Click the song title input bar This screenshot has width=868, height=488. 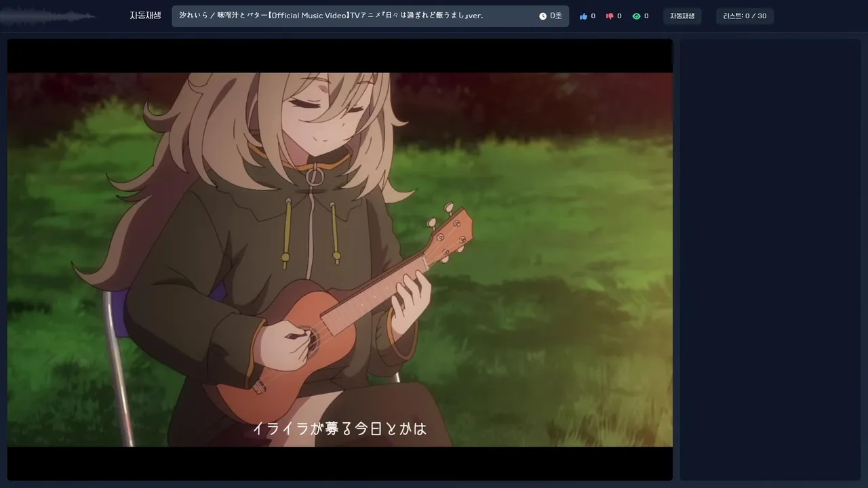pyautogui.click(x=370, y=16)
